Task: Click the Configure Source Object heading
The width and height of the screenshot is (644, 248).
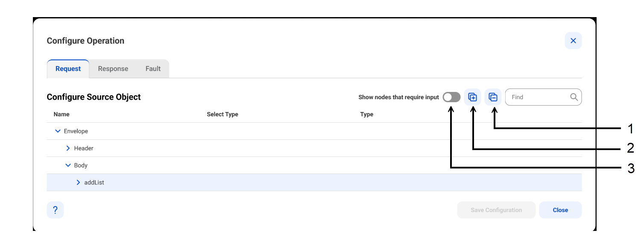Action: tap(94, 97)
